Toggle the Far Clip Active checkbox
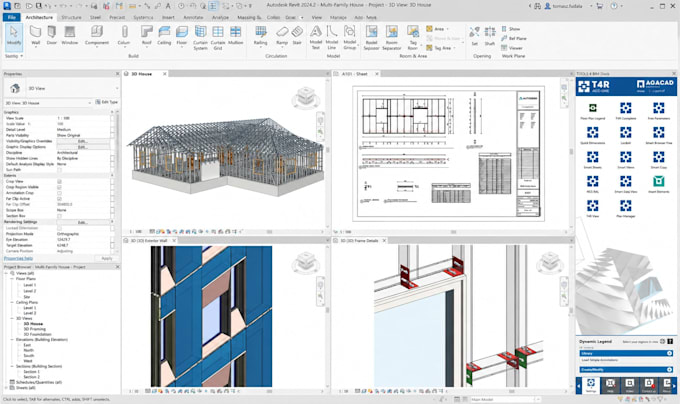 [x=59, y=199]
